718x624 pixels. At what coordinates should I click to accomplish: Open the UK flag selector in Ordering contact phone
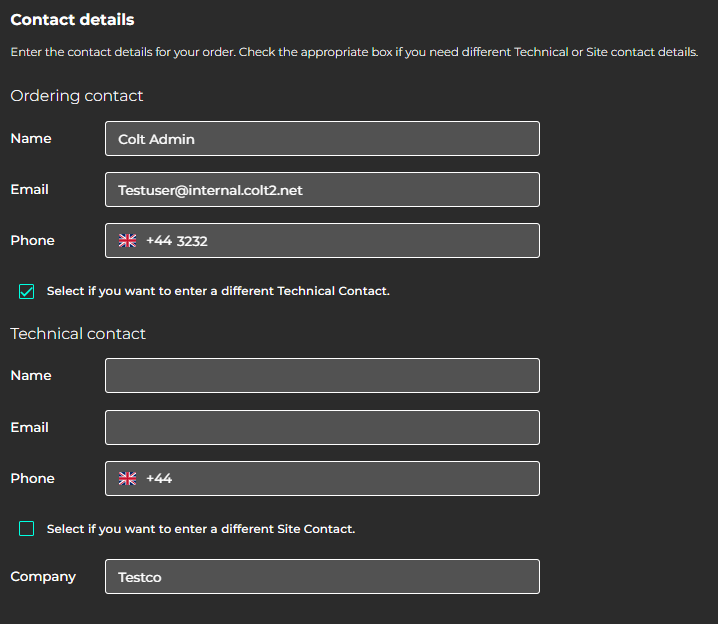(x=127, y=240)
